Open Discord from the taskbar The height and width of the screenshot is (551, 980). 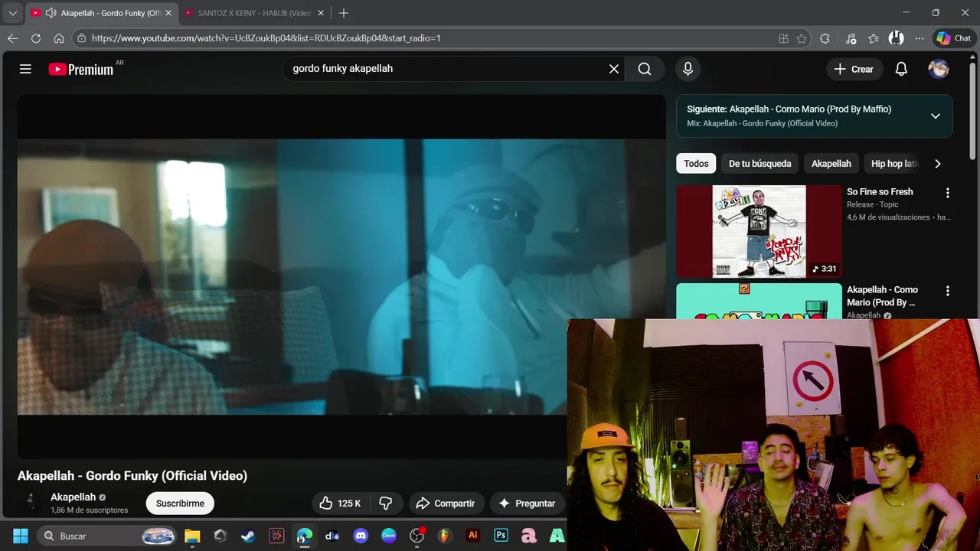tap(361, 536)
